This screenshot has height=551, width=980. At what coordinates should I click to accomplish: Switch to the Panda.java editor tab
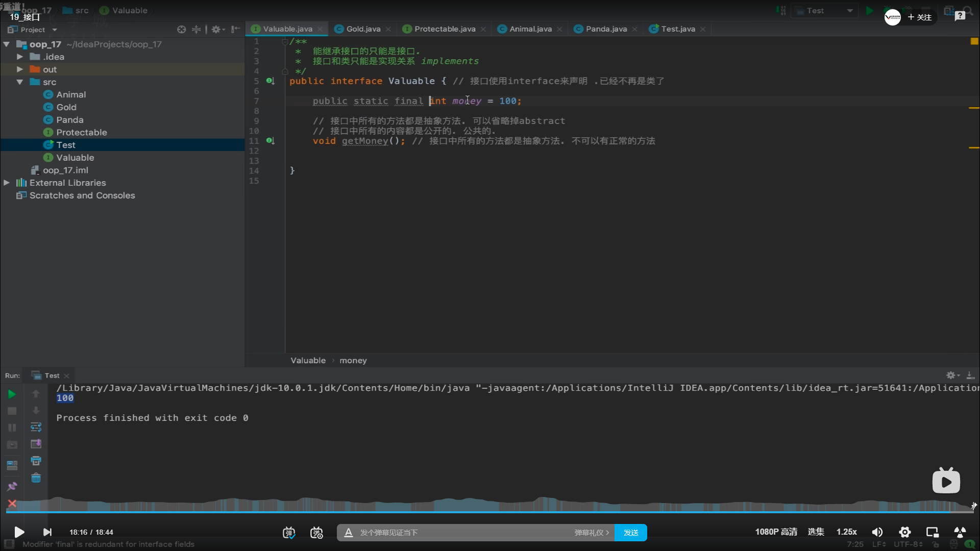pyautogui.click(x=606, y=29)
